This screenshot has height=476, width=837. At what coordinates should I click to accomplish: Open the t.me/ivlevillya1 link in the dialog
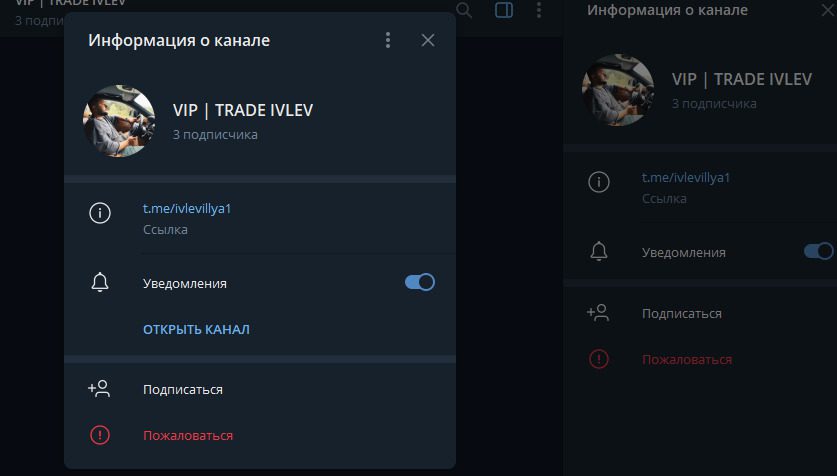(x=187, y=209)
